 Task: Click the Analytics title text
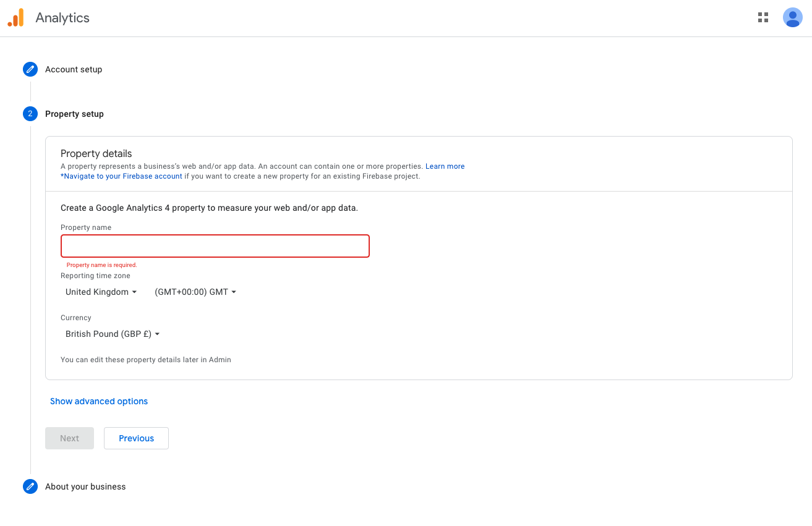[62, 18]
